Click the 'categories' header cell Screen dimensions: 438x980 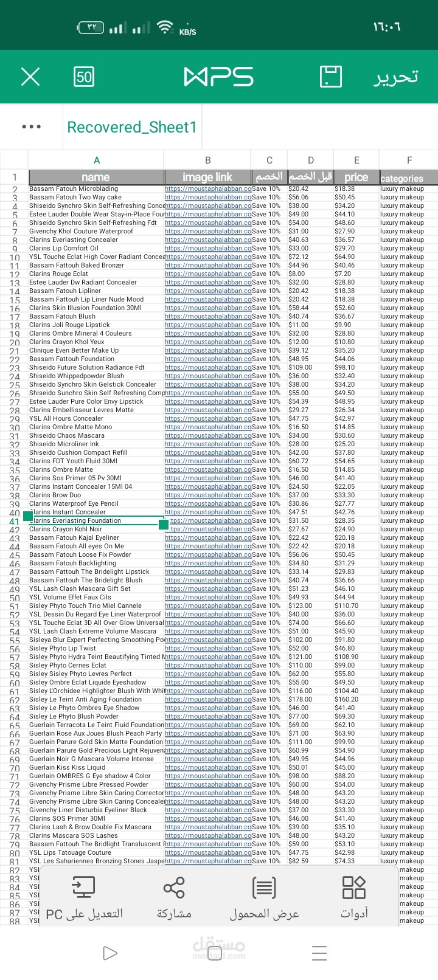[409, 178]
